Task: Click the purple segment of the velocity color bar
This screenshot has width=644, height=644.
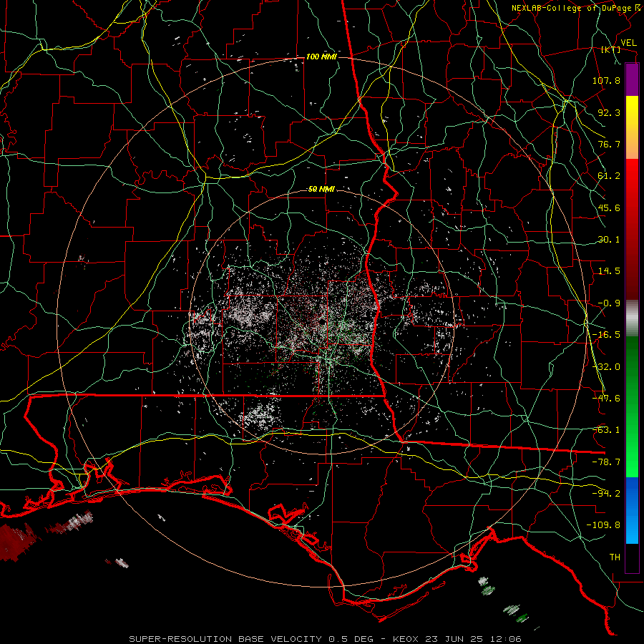Action: tap(632, 80)
